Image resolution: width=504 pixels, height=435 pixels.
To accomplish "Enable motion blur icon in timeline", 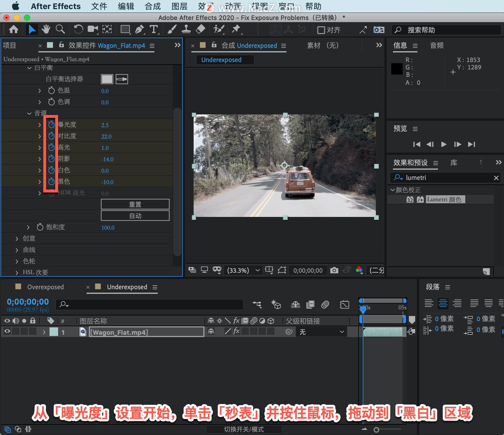I will coord(325,305).
